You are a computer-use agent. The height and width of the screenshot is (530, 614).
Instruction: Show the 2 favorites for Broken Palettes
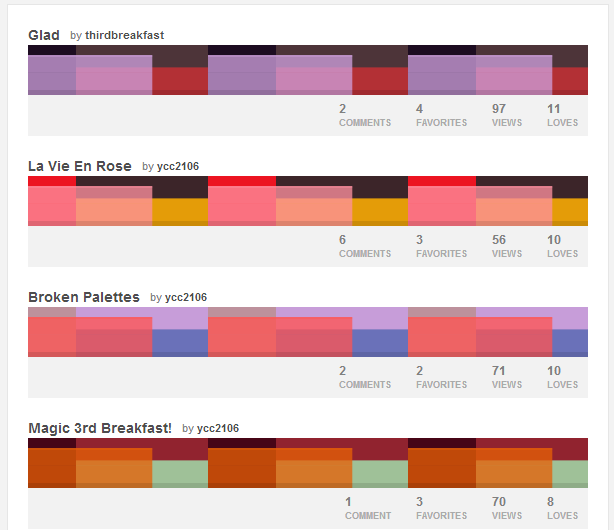tap(441, 377)
